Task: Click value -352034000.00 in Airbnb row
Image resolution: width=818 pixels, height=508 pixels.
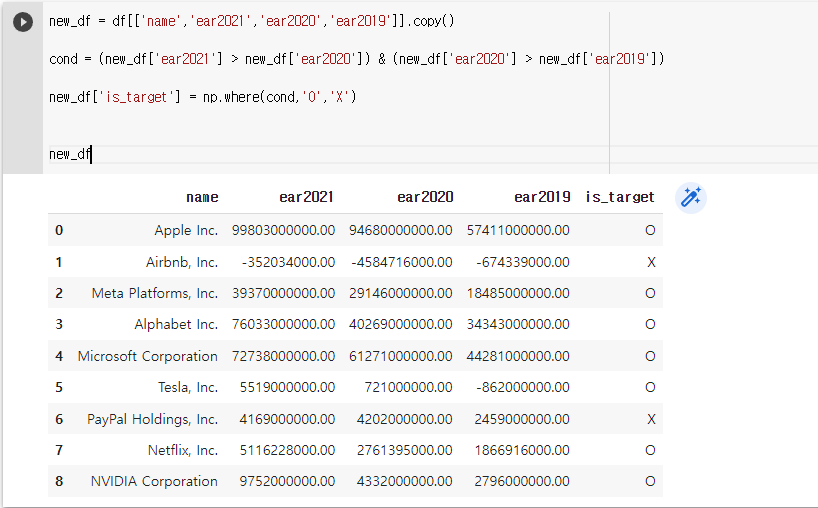Action: [288, 262]
